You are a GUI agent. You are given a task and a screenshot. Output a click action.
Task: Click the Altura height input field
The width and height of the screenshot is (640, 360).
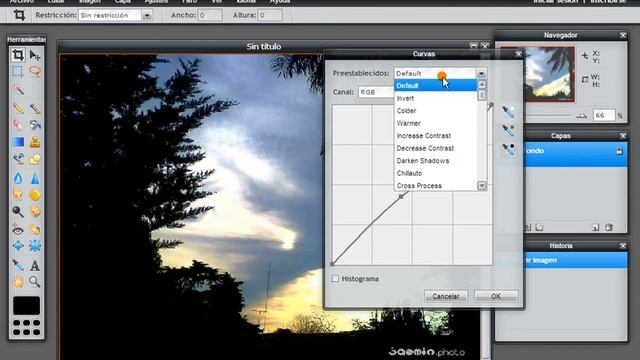tap(270, 16)
